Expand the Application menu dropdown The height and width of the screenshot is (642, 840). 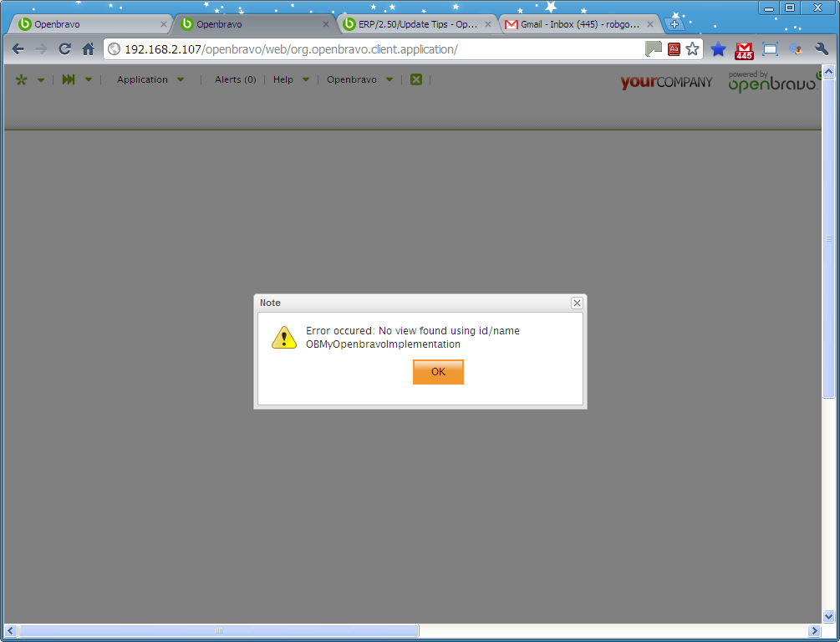(150, 80)
